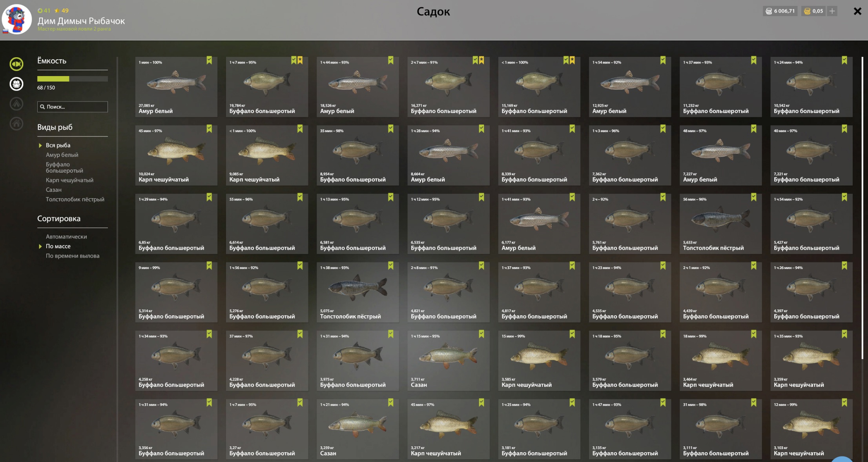The width and height of the screenshot is (868, 462).
Task: Select sorting option Автоматически
Action: (66, 236)
